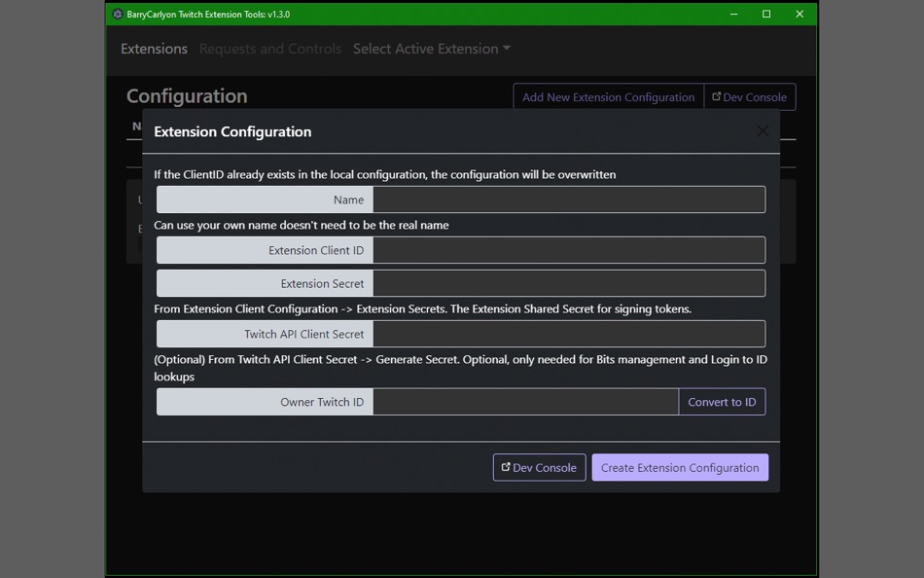Click Add New Extension Configuration button

(x=608, y=96)
